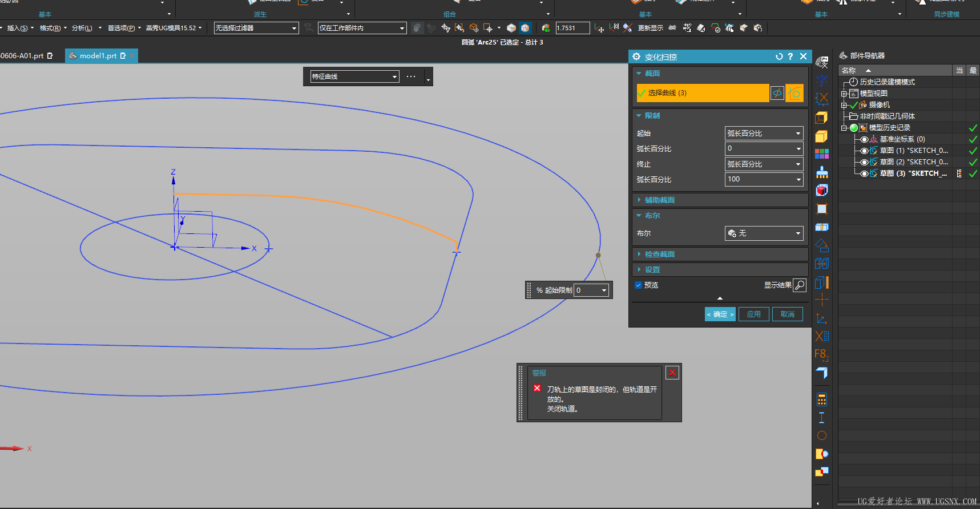This screenshot has width=980, height=509.
Task: Hide 草图 (1) using its eye icon
Action: [864, 151]
